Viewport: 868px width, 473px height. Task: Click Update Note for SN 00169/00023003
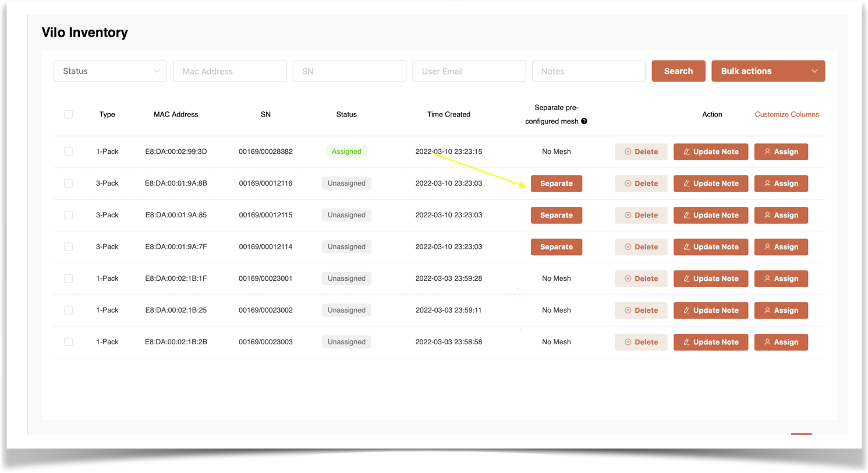711,342
